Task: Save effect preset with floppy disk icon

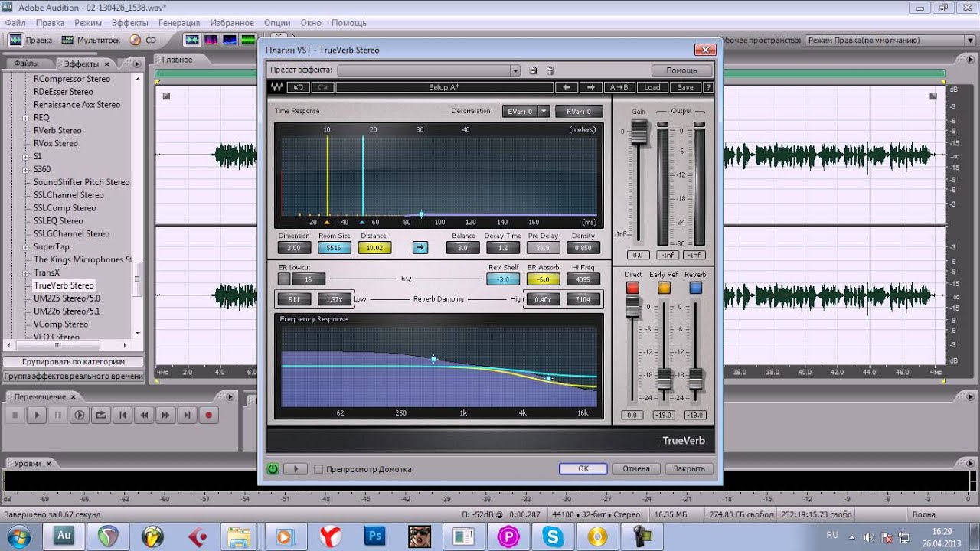Action: pyautogui.click(x=534, y=70)
